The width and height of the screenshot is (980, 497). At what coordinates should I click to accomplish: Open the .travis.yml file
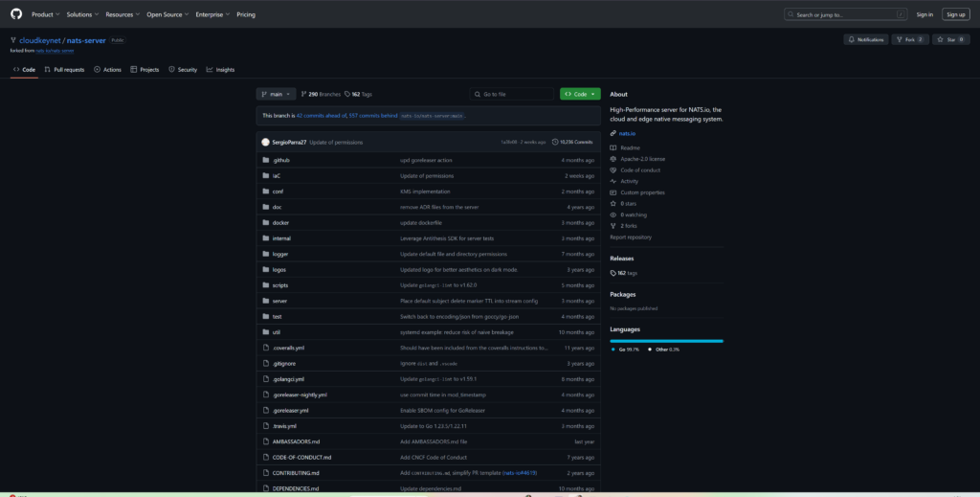coord(284,426)
